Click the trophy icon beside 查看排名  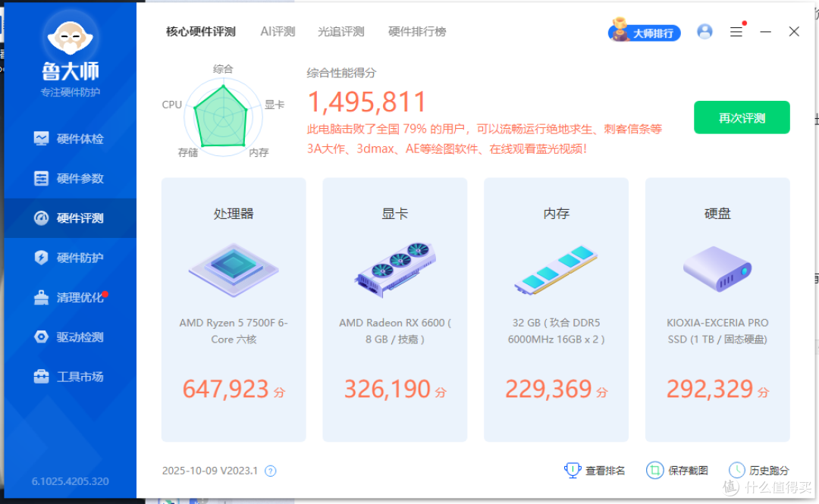click(573, 470)
